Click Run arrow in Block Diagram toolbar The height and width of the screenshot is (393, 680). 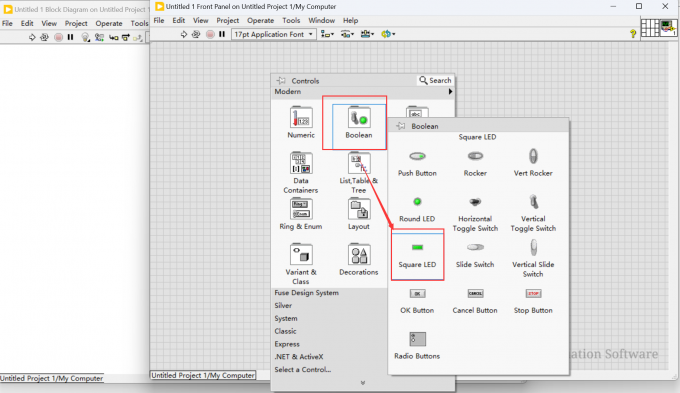click(32, 37)
